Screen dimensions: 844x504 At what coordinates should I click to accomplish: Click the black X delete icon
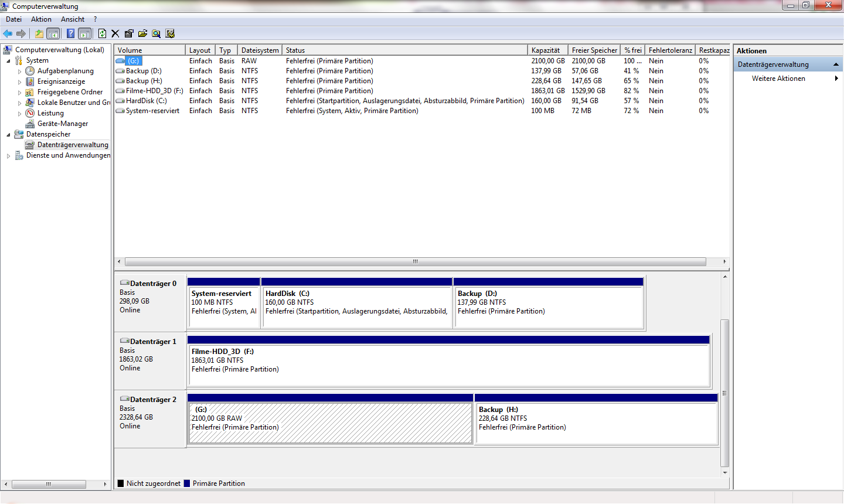[x=115, y=33]
